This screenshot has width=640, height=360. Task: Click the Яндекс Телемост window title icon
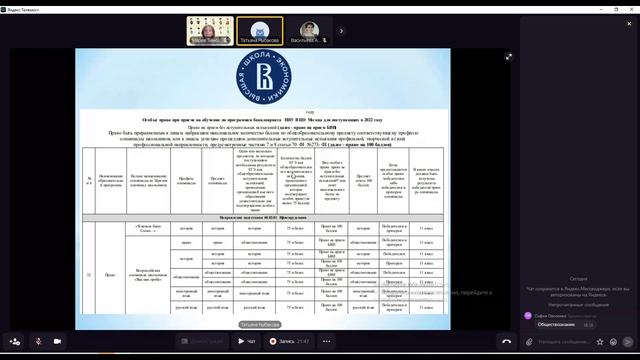tap(3, 9)
